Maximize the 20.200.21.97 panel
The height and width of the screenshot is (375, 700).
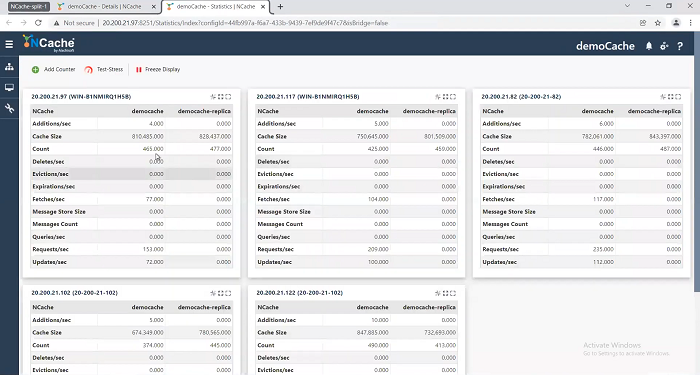pyautogui.click(x=228, y=97)
